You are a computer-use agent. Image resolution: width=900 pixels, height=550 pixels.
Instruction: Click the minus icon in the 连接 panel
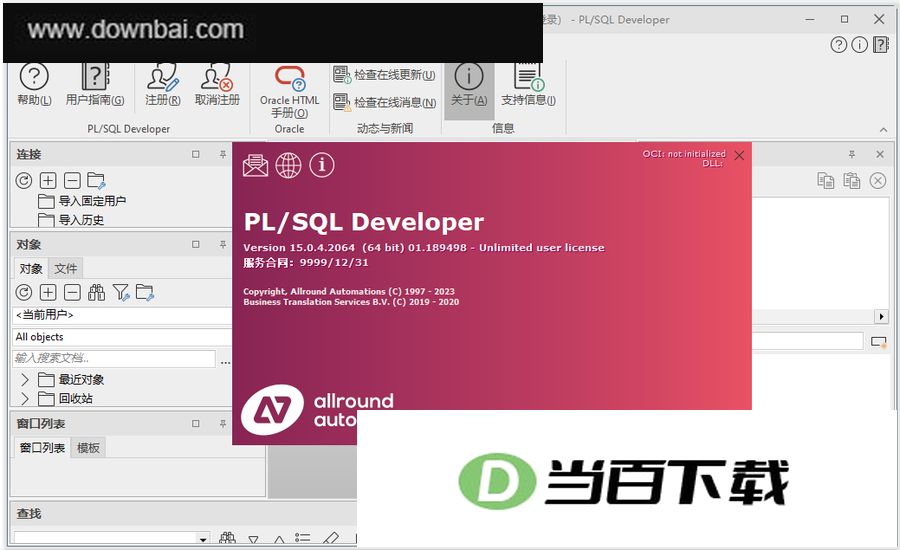click(x=72, y=181)
